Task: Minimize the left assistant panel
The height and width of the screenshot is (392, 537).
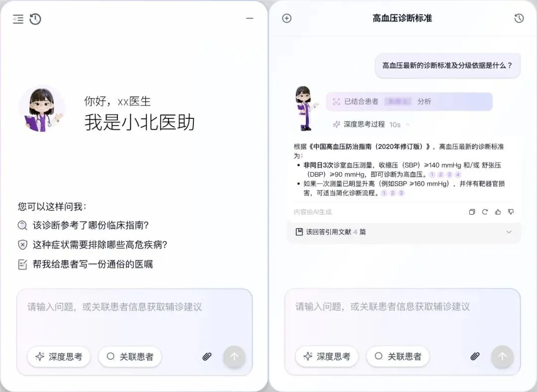Action: 250,18
